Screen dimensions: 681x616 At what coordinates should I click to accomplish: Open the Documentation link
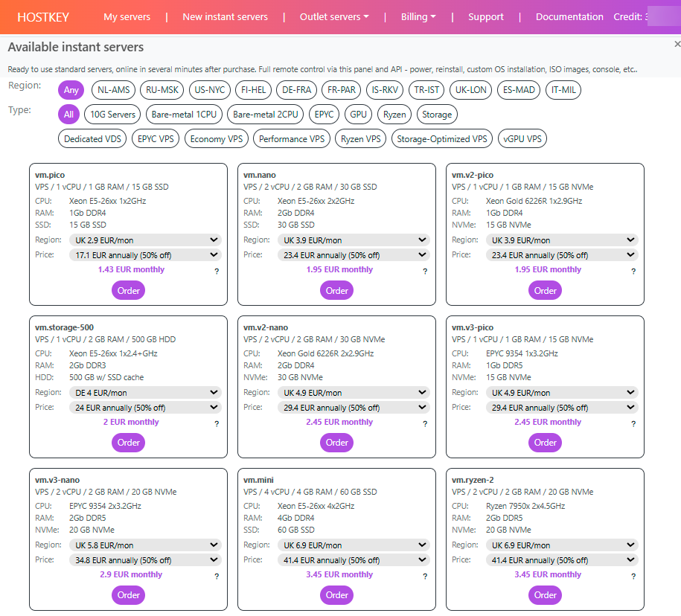point(569,16)
